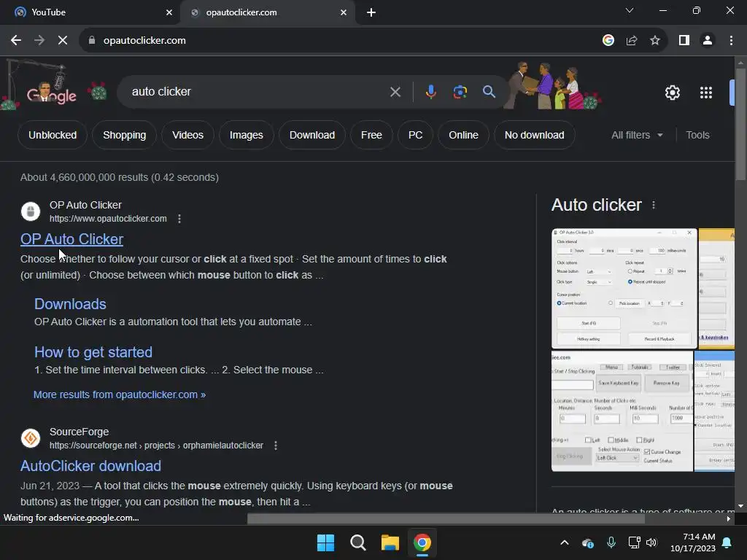Viewport: 747px width, 560px height.
Task: Click the scroll down arrow
Action: [x=740, y=506]
